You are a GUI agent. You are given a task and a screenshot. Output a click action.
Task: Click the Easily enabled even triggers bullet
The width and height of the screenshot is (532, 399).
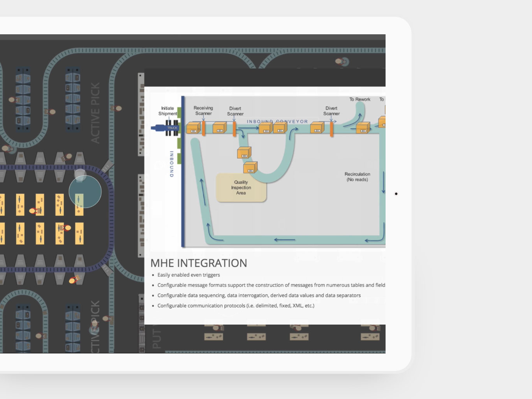(188, 275)
